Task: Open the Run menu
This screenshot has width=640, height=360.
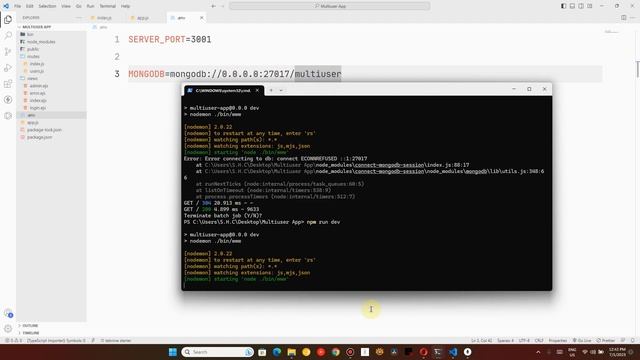Action: coord(90,6)
